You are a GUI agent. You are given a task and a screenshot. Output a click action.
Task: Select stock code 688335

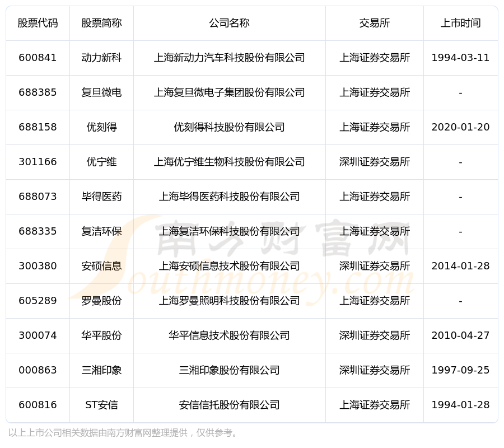click(38, 231)
